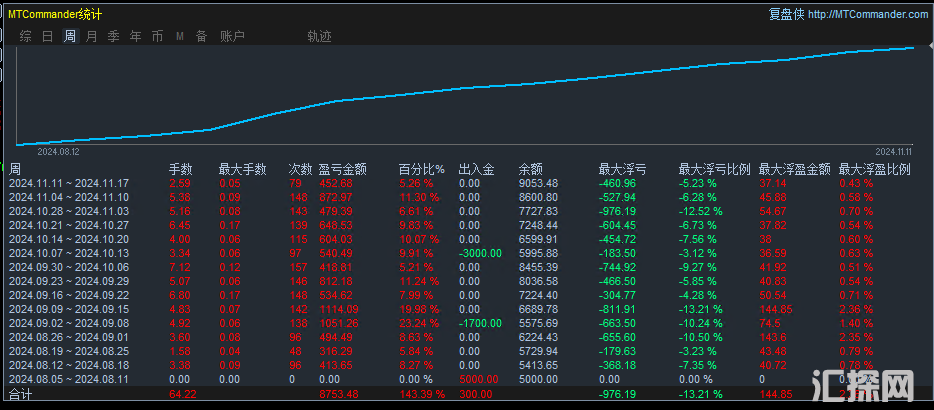Switch to the 综 summary tab
Viewport: 934px width, 410px height.
26,36
